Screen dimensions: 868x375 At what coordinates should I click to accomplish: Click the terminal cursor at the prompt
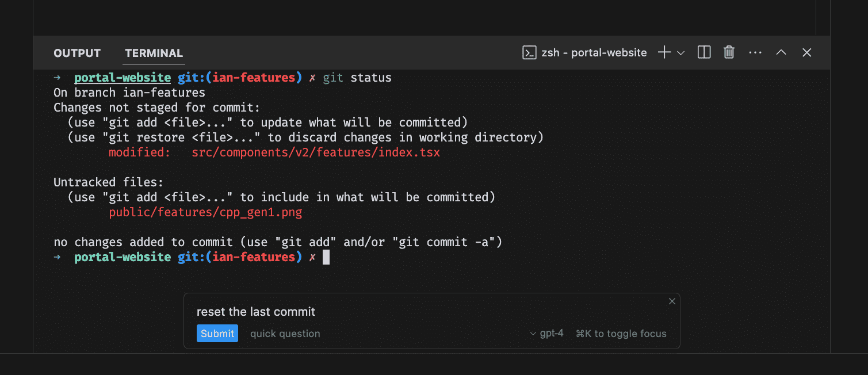pos(326,257)
